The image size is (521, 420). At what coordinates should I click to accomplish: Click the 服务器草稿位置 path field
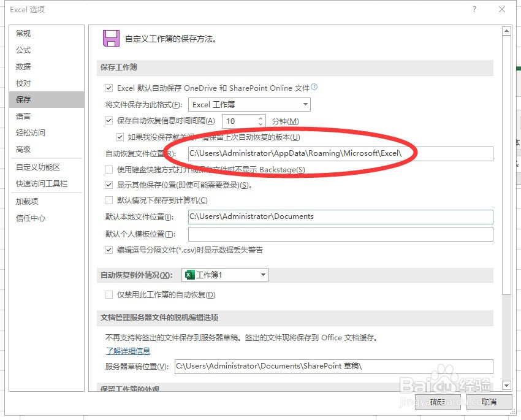[x=334, y=366]
